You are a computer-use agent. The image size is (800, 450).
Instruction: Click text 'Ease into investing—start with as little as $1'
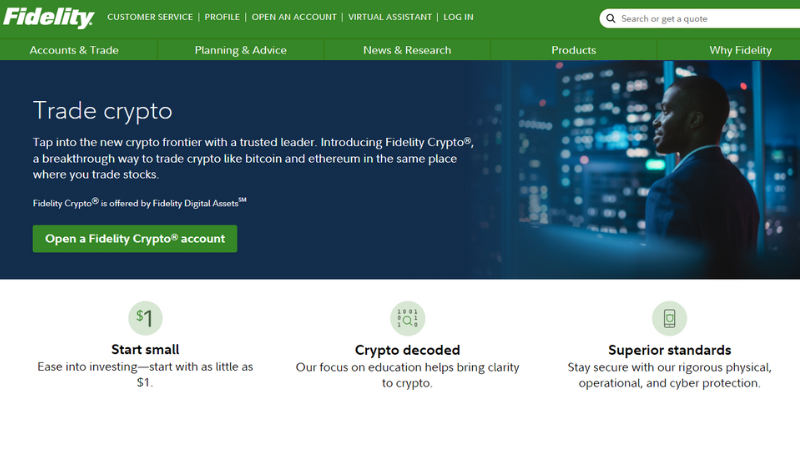point(145,374)
